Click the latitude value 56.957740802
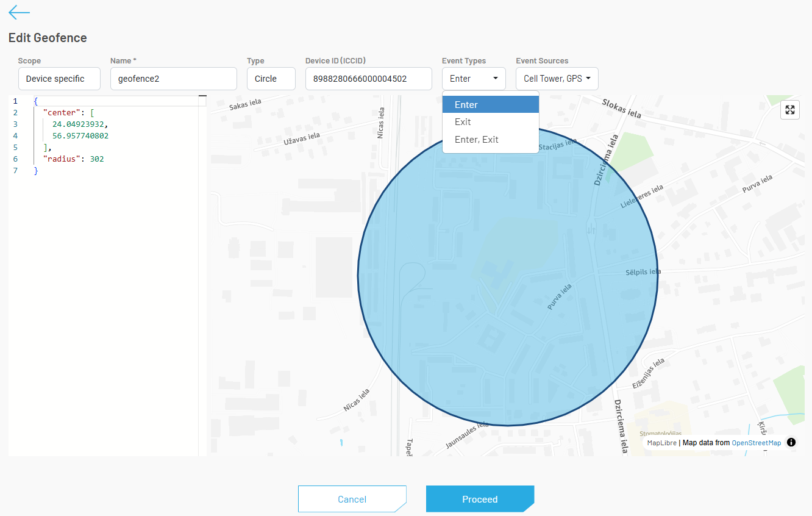 (x=80, y=135)
